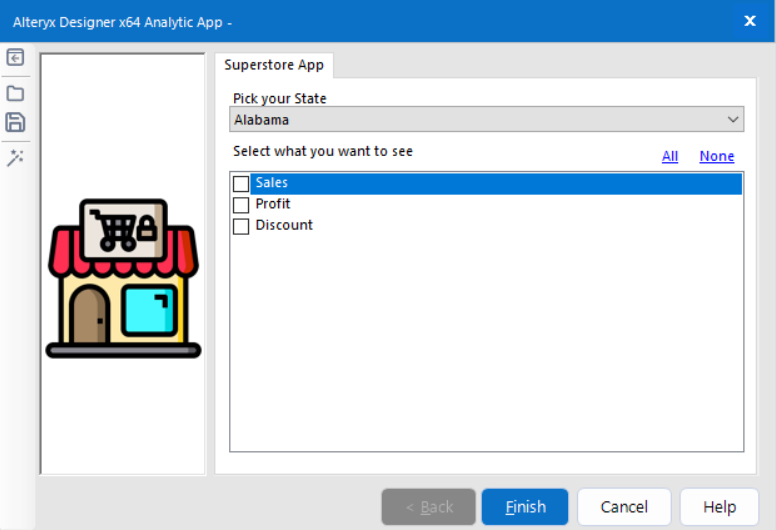This screenshot has width=776, height=530.
Task: Switch to the Superstore App tab
Action: (274, 65)
